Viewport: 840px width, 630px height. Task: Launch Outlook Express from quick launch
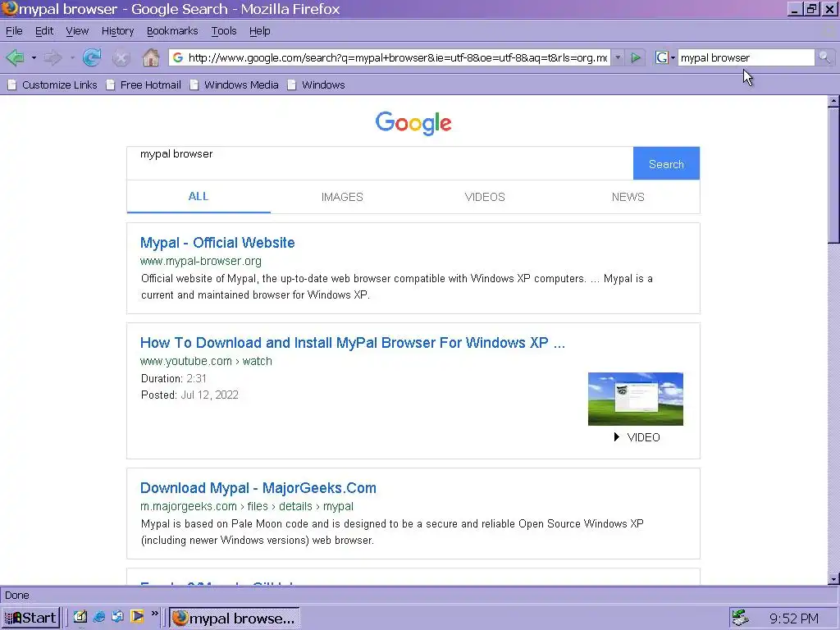click(118, 617)
